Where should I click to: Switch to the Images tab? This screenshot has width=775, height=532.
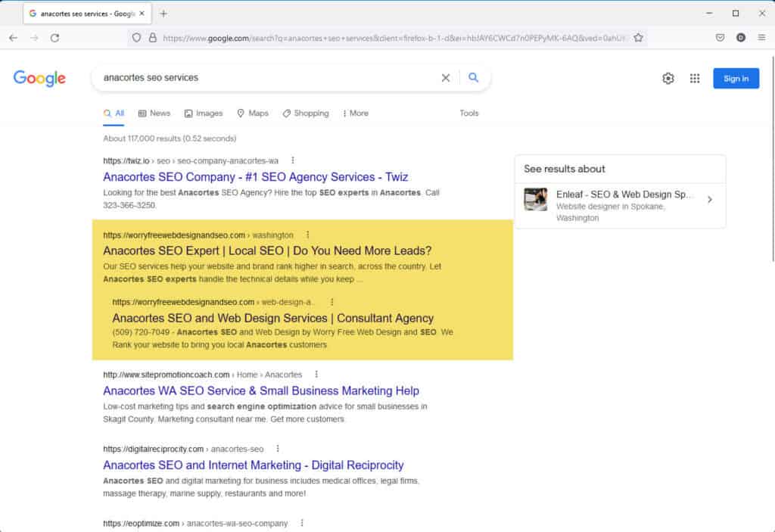pyautogui.click(x=204, y=114)
